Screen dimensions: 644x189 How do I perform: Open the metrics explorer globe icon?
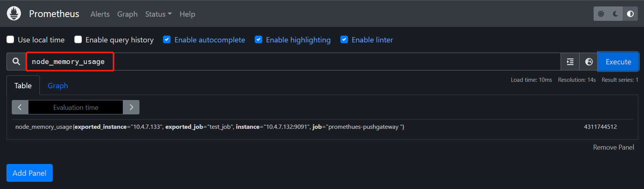coord(589,62)
